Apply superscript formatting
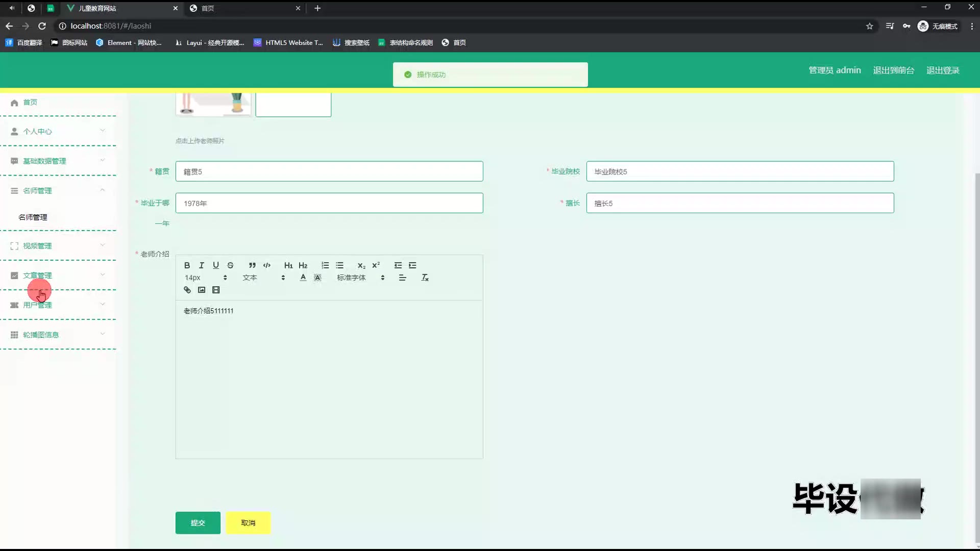The image size is (980, 551). click(x=376, y=265)
